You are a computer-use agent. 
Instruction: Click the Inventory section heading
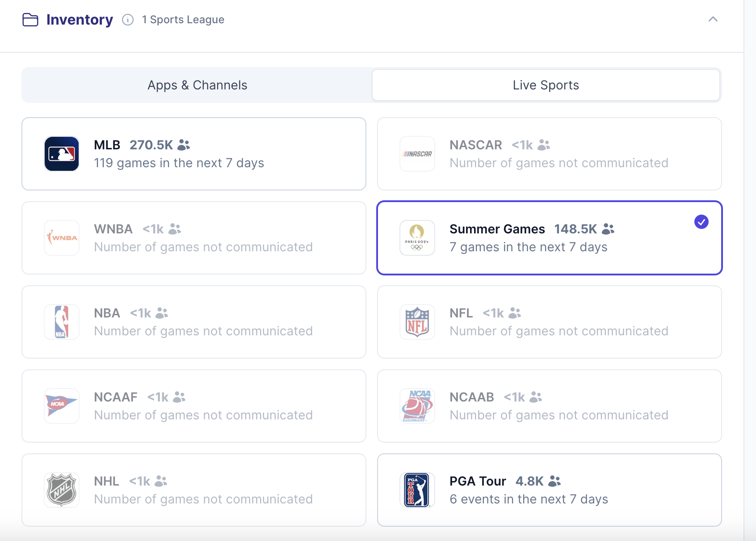(x=80, y=20)
